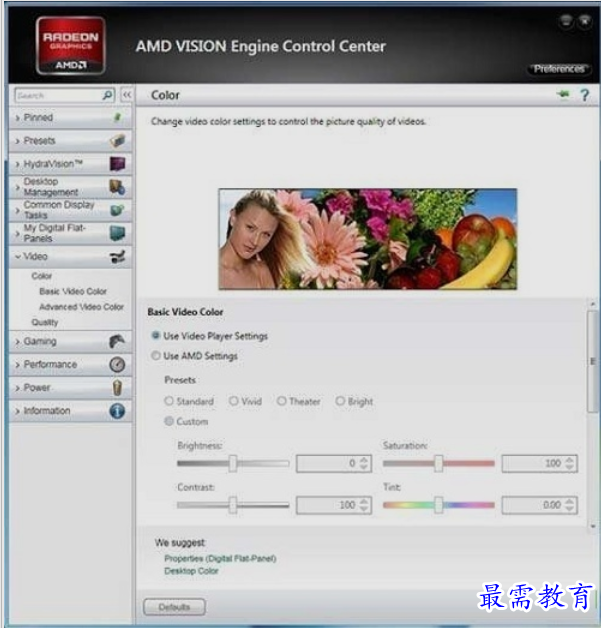Choose the Bright preset

coord(340,401)
